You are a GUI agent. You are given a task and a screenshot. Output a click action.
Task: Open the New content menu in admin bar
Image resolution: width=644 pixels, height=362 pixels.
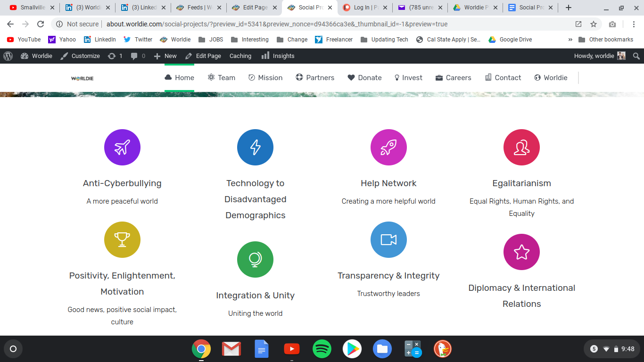tap(165, 56)
